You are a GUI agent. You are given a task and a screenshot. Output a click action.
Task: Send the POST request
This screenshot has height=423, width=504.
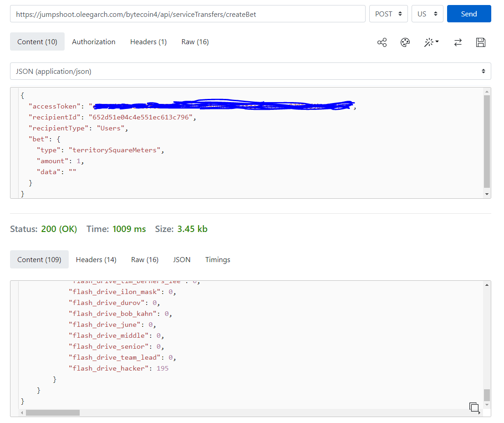click(468, 14)
